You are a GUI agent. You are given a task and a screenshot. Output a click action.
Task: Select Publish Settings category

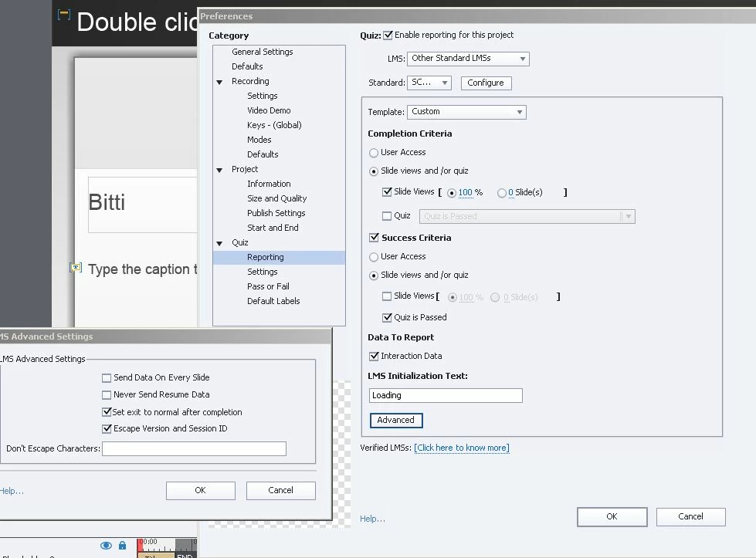pyautogui.click(x=276, y=213)
